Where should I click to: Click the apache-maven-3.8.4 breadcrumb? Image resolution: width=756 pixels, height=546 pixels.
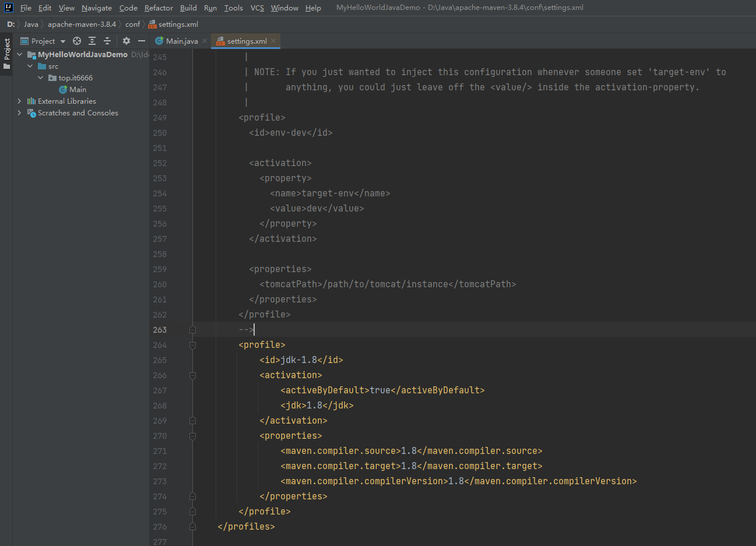(x=82, y=24)
